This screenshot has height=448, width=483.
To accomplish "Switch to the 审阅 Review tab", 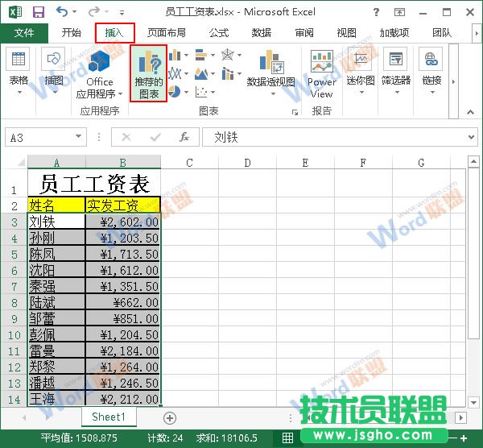I will point(304,33).
